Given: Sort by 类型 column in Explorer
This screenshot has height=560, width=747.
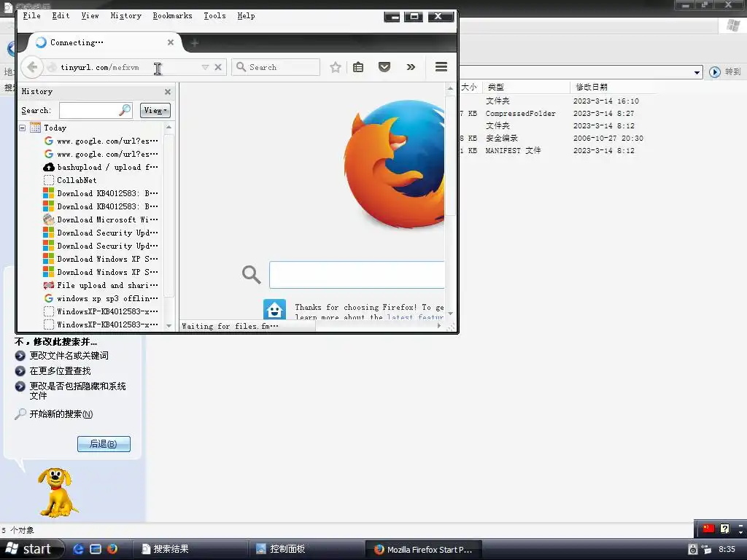Looking at the screenshot, I should [x=526, y=87].
